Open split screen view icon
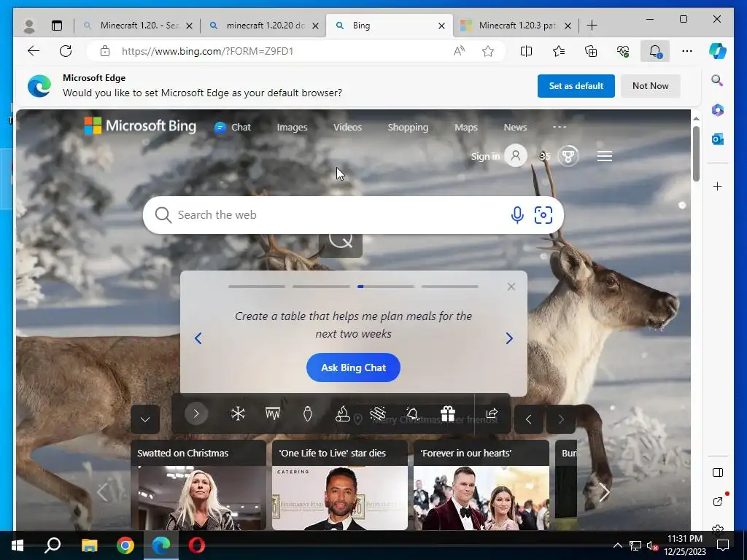 coord(527,51)
